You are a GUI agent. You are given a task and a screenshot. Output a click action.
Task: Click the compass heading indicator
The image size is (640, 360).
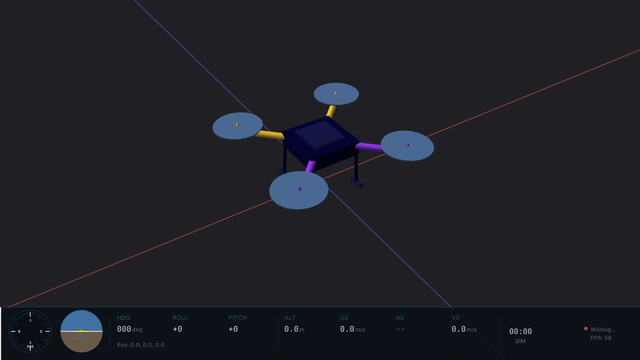coord(30,331)
